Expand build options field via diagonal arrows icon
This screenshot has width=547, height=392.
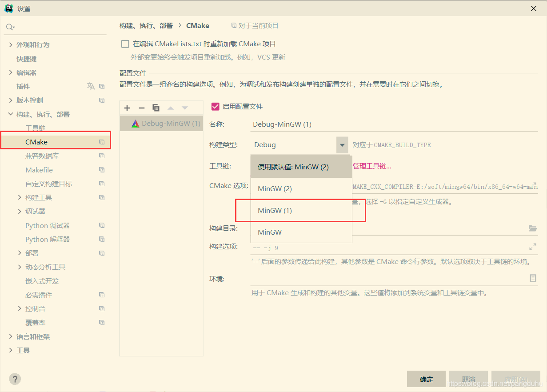pos(533,246)
